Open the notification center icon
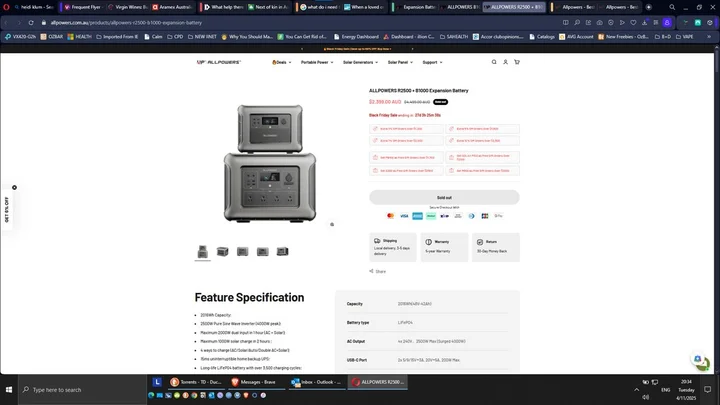The width and height of the screenshot is (720, 405). pyautogui.click(x=708, y=389)
